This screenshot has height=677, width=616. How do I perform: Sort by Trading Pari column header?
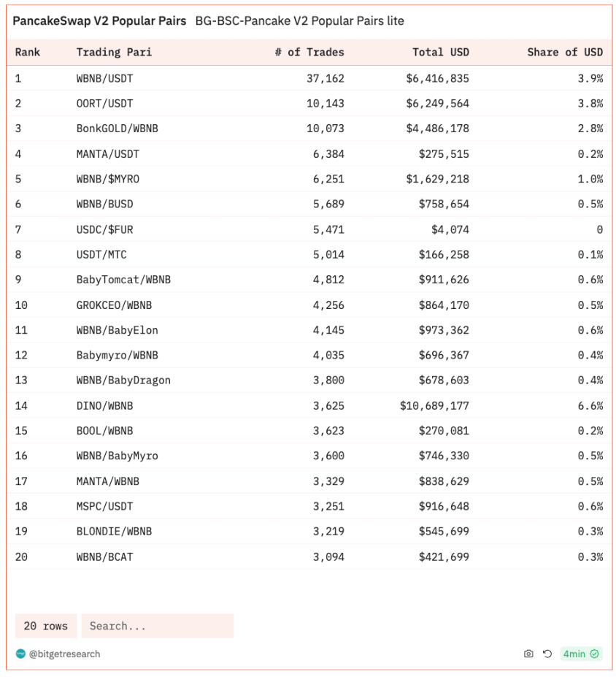pos(114,53)
